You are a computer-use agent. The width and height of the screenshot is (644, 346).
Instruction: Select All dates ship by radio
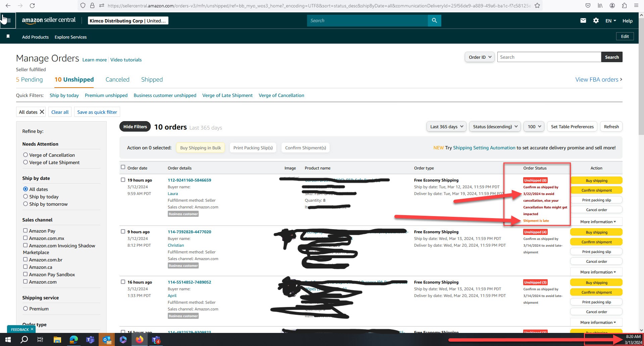(25, 189)
